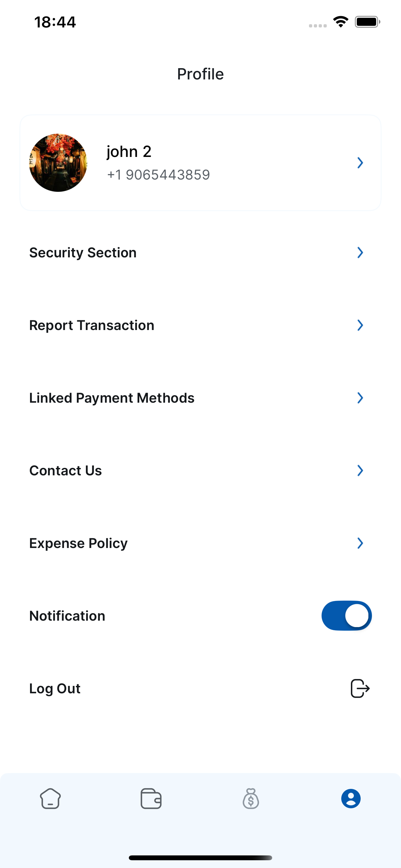Tap the john 2 profile picture
This screenshot has height=868, width=401.
tap(58, 163)
